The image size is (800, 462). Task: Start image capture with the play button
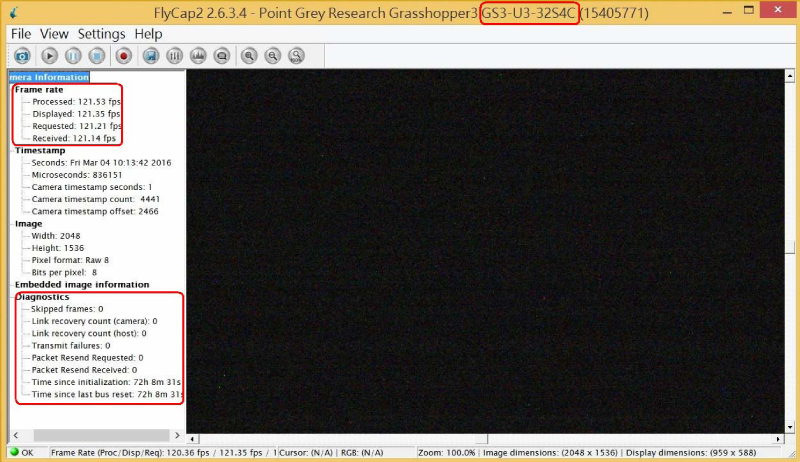click(x=49, y=56)
